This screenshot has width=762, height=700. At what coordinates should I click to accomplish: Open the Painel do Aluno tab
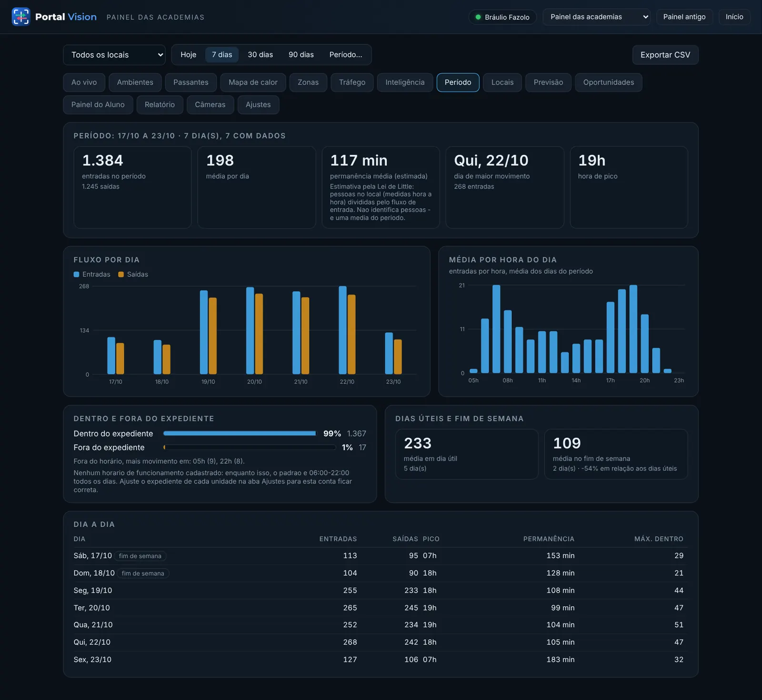click(98, 105)
